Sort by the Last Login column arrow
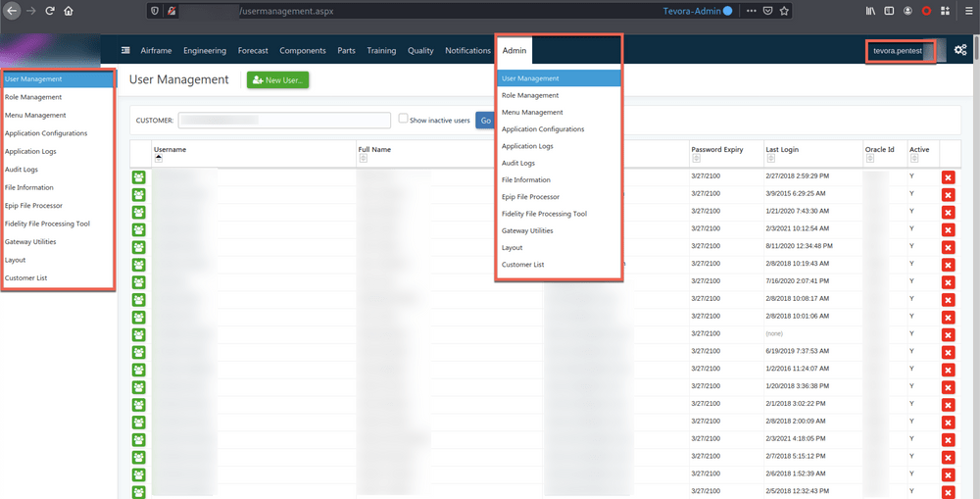 click(770, 159)
